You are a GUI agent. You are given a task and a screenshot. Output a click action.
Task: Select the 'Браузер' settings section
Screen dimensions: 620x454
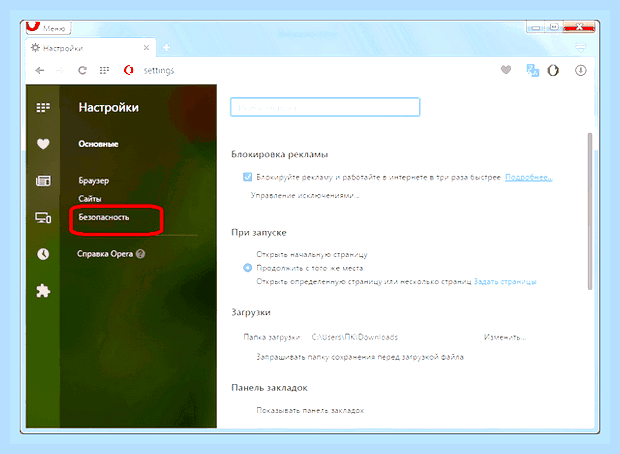click(94, 181)
